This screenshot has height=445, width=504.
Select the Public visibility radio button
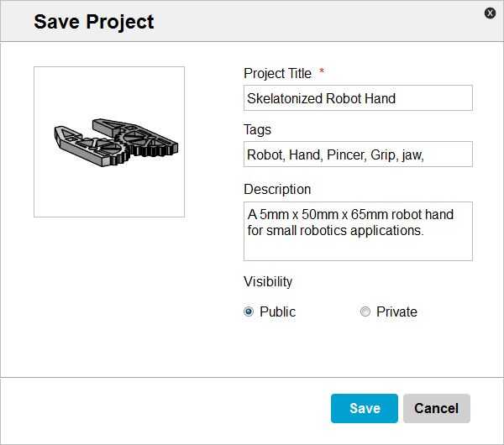pyautogui.click(x=249, y=311)
